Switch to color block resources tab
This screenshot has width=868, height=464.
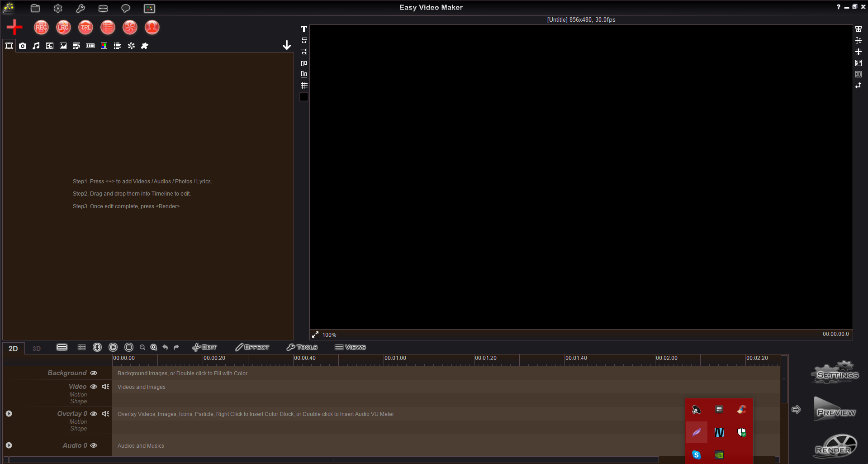click(x=104, y=46)
